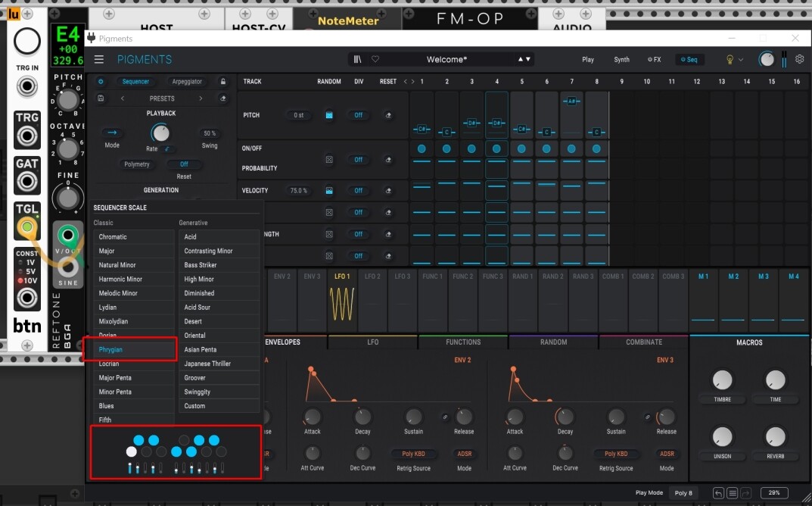Open the FUNCTIONS modulation tab
The width and height of the screenshot is (812, 506).
[463, 342]
